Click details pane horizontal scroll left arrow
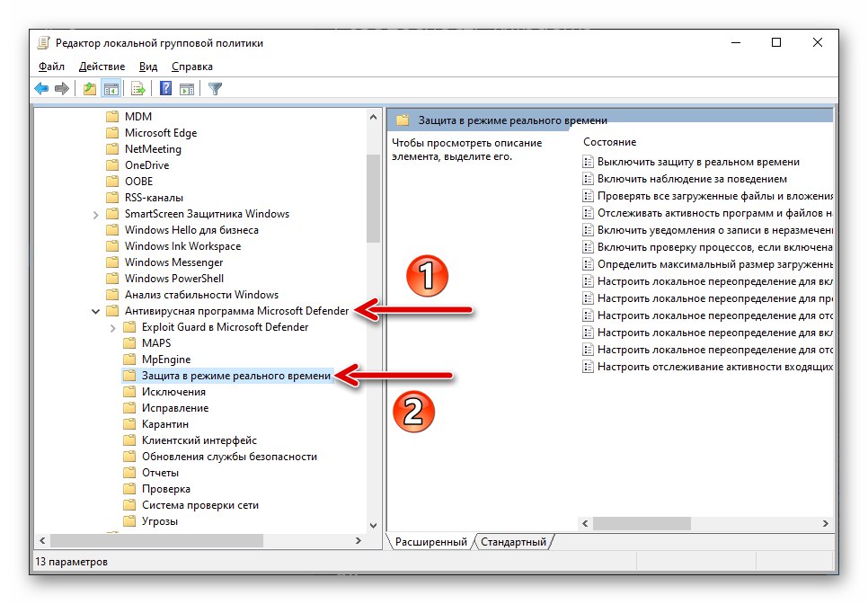The height and width of the screenshot is (604, 868). pyautogui.click(x=585, y=523)
